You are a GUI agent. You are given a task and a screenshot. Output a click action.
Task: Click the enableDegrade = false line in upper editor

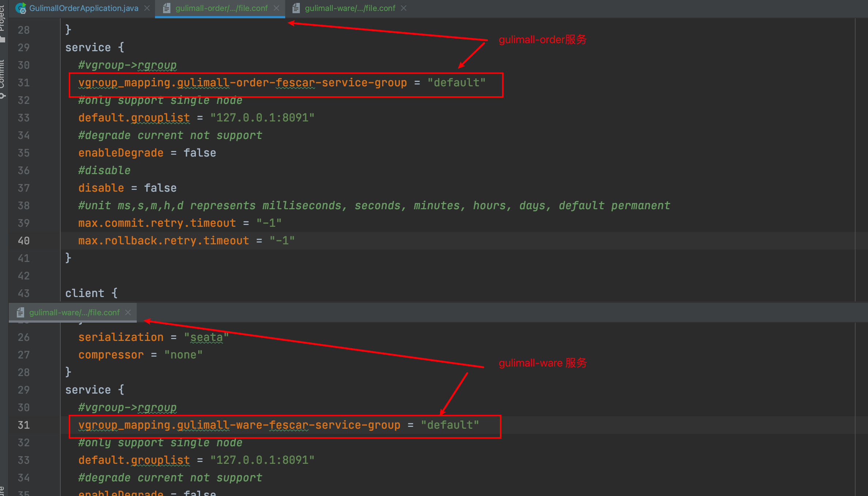tap(147, 153)
